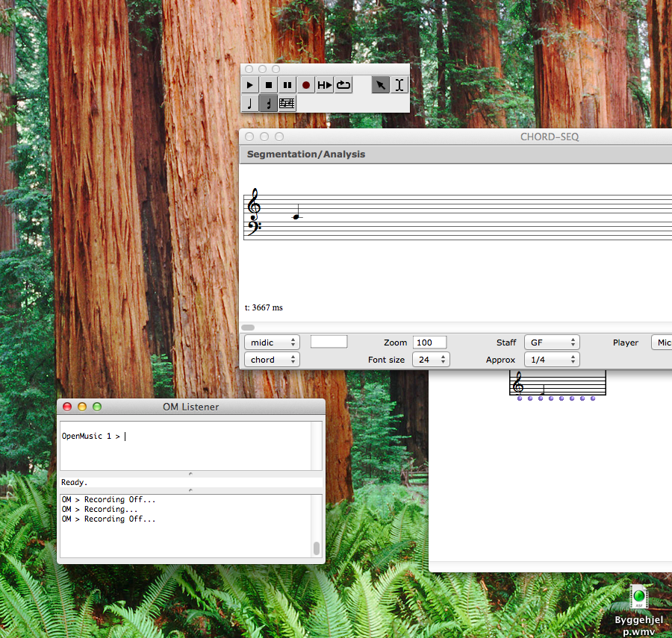Click the OM Listener output scrollbar
Screen dimensions: 672x638
click(317, 548)
